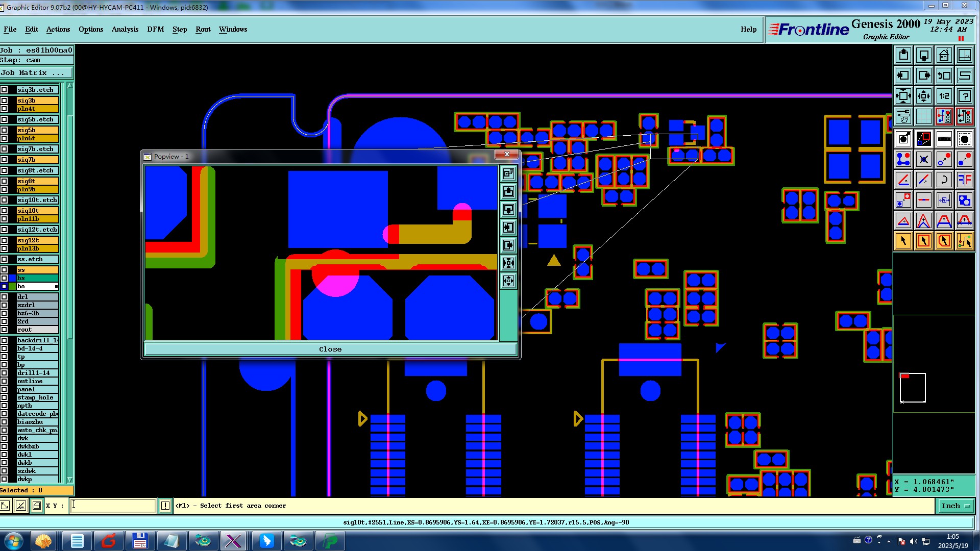Click the exclamation mark icon by coordinate field
980x551 pixels.
click(165, 506)
